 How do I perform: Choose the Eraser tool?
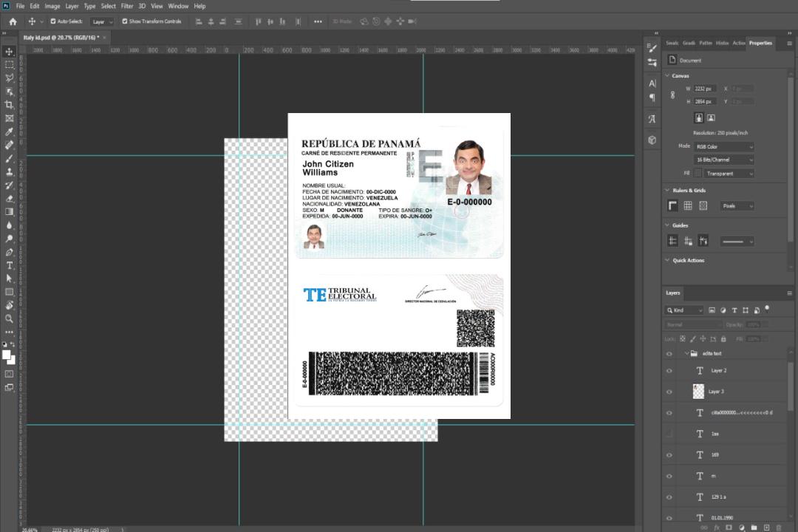(x=10, y=198)
